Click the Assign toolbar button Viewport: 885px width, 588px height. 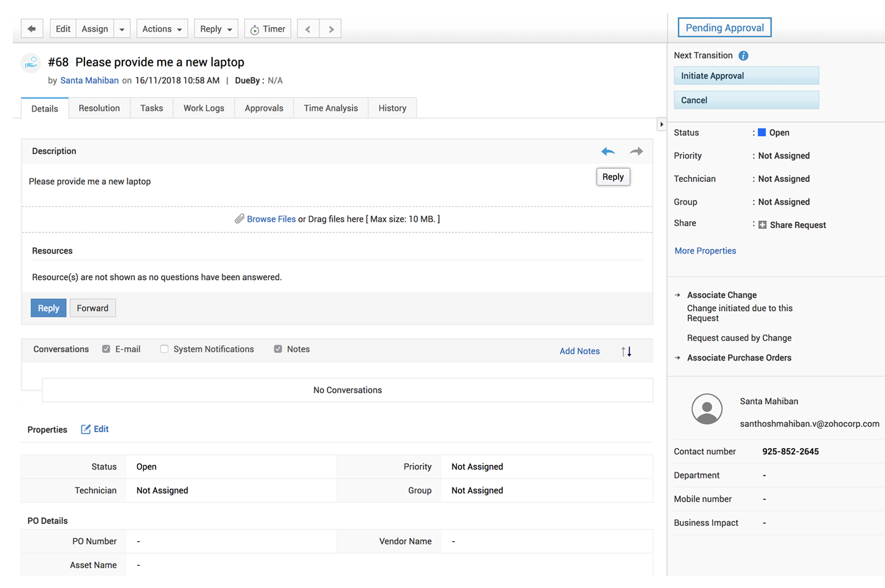point(95,29)
